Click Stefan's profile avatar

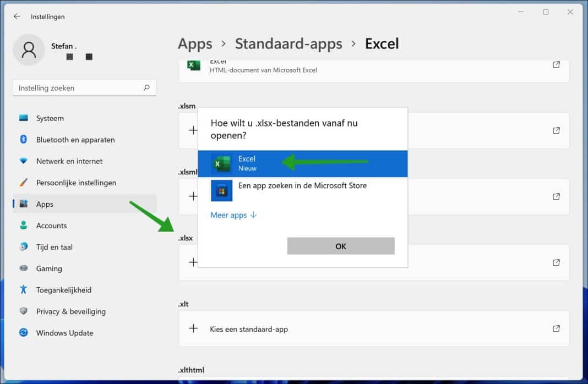click(x=29, y=49)
